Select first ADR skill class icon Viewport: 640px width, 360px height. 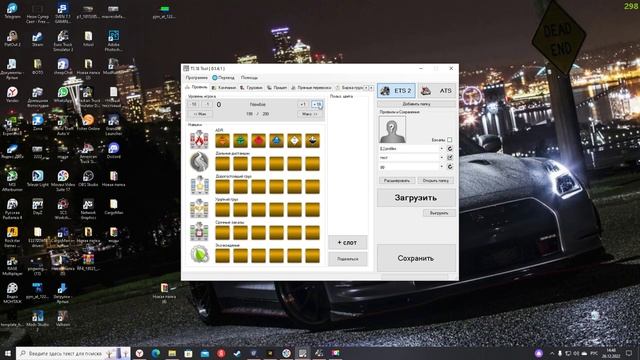222,141
